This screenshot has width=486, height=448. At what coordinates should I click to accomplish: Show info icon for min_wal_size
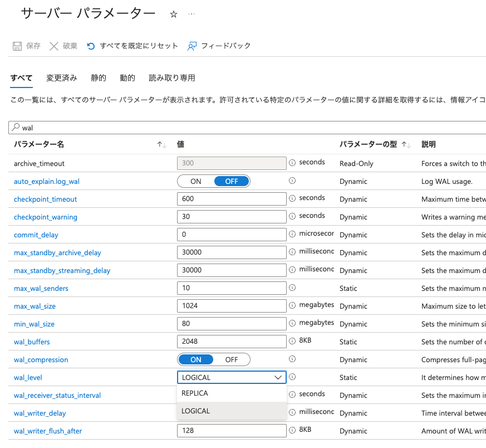292,323
